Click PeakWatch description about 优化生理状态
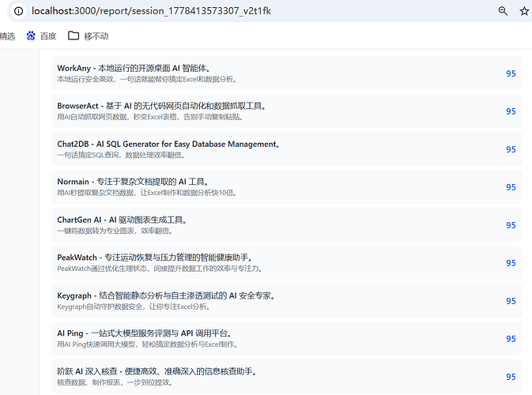 160,269
